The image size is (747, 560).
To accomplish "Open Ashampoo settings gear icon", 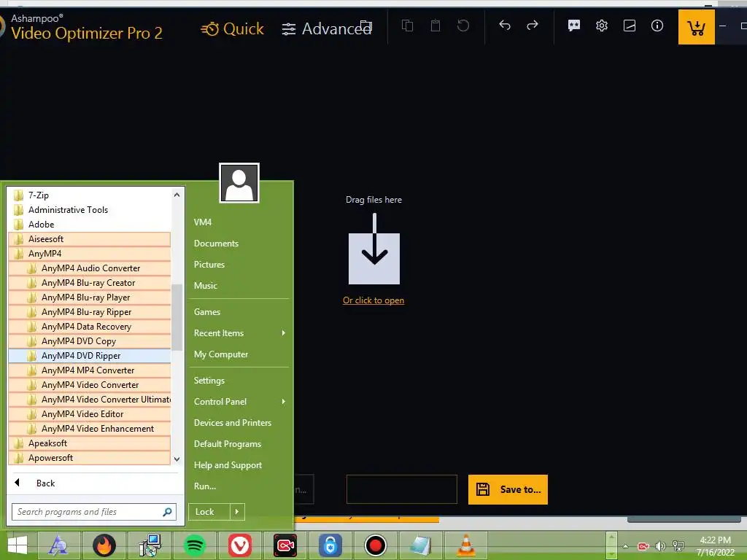I will tap(602, 26).
